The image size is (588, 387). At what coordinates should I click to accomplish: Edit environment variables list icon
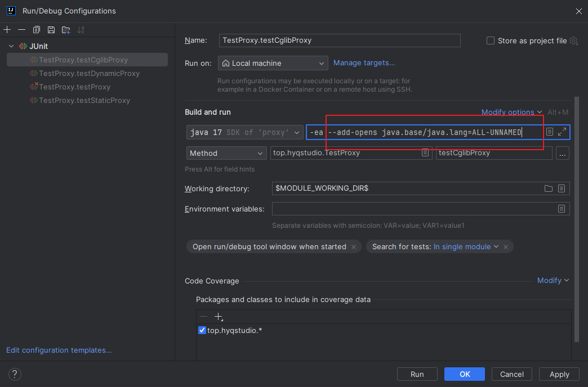[x=562, y=209]
